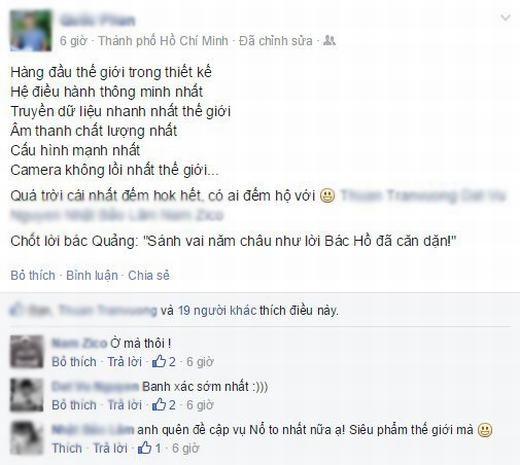Reply to the 'Ờ mà thôi' comment
Screen dimensions: 520x465
tap(124, 362)
